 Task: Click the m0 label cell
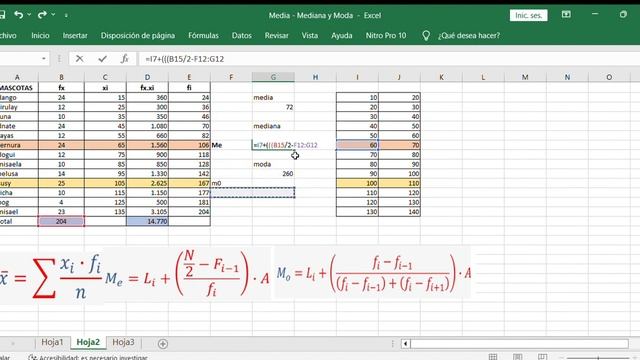coord(231,183)
